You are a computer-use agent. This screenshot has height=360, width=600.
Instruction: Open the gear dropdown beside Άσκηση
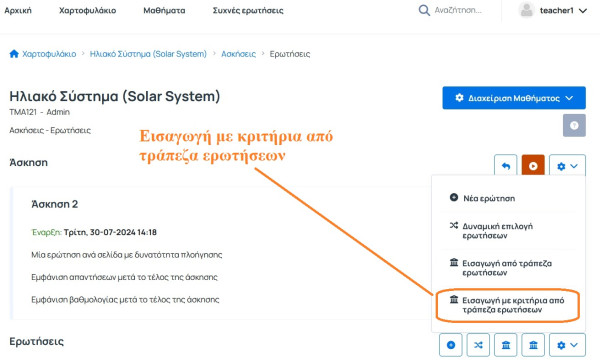point(567,166)
